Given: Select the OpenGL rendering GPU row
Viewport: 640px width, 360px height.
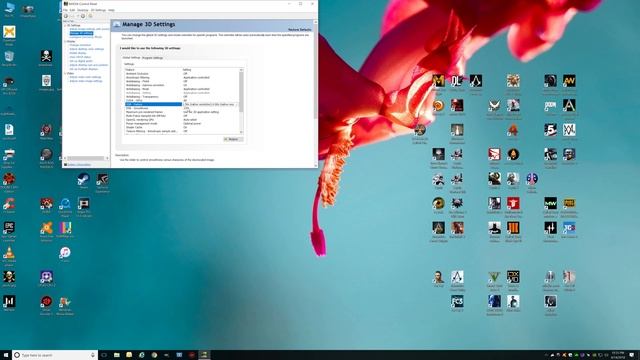Looking at the screenshot, I should point(182,120).
